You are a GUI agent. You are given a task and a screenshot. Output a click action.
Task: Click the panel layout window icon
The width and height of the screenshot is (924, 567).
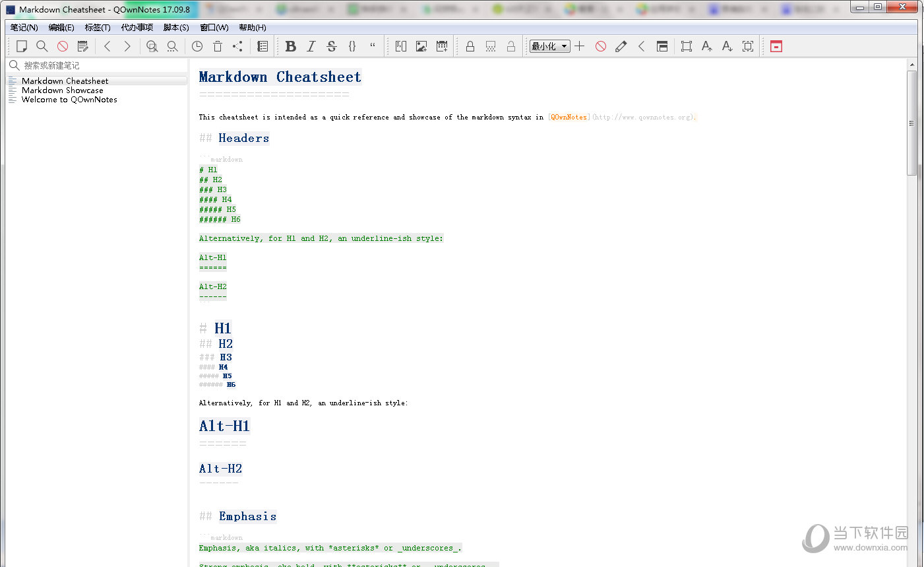(662, 46)
